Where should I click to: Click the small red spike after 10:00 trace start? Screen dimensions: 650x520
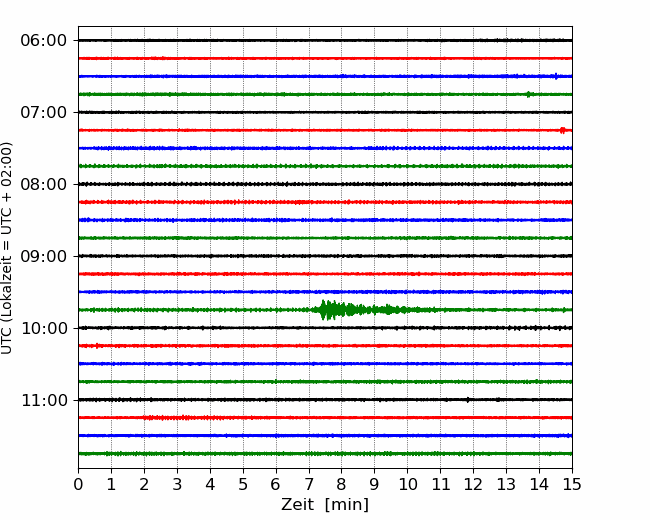(97, 346)
